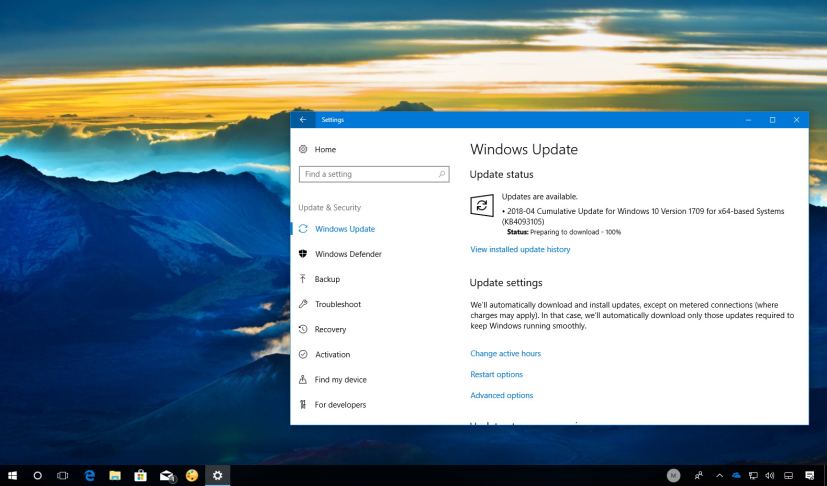
Task: Click the Recovery history icon
Action: (x=303, y=329)
